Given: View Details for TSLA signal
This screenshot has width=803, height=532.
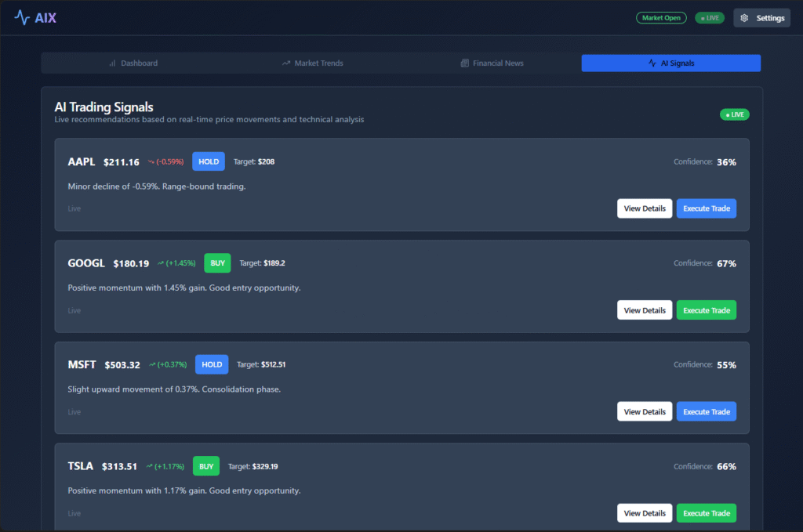Looking at the screenshot, I should click(x=645, y=513).
